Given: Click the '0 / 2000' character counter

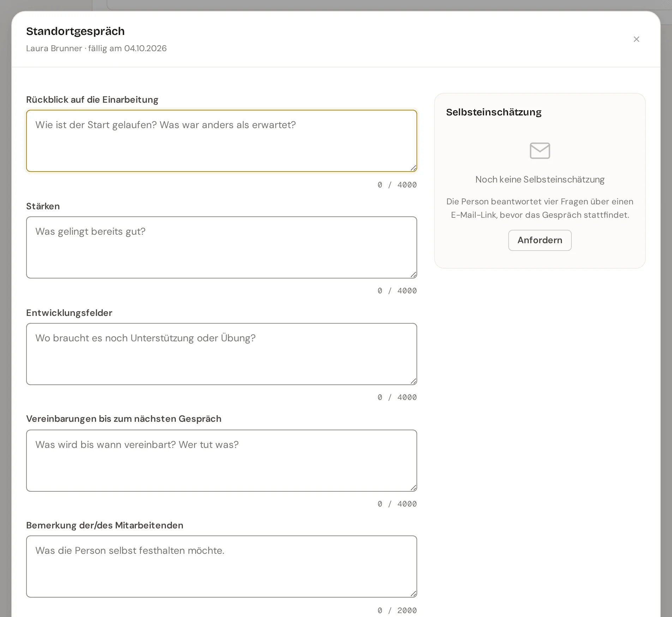Looking at the screenshot, I should tap(397, 610).
